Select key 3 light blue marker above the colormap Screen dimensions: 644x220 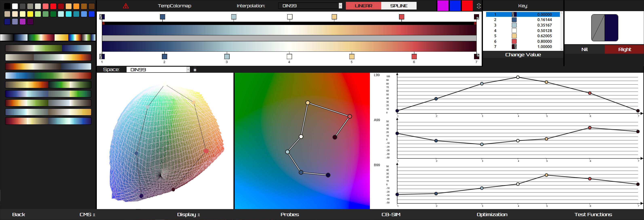click(234, 17)
